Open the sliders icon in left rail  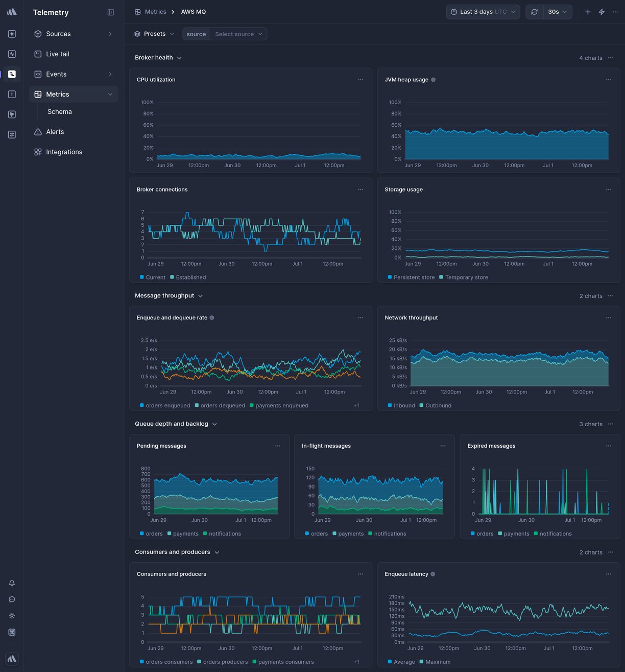click(12, 134)
